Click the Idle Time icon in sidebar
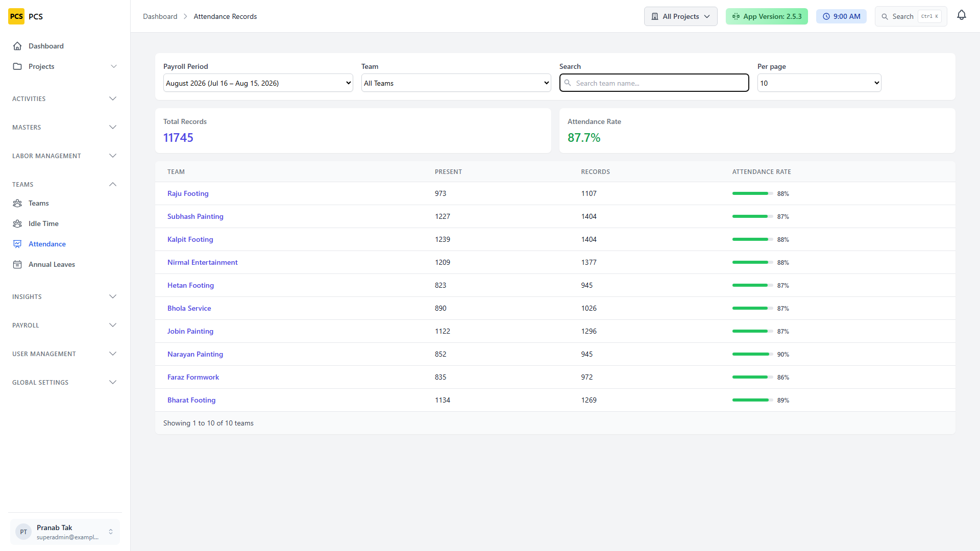This screenshot has height=551, width=980. 17,223
